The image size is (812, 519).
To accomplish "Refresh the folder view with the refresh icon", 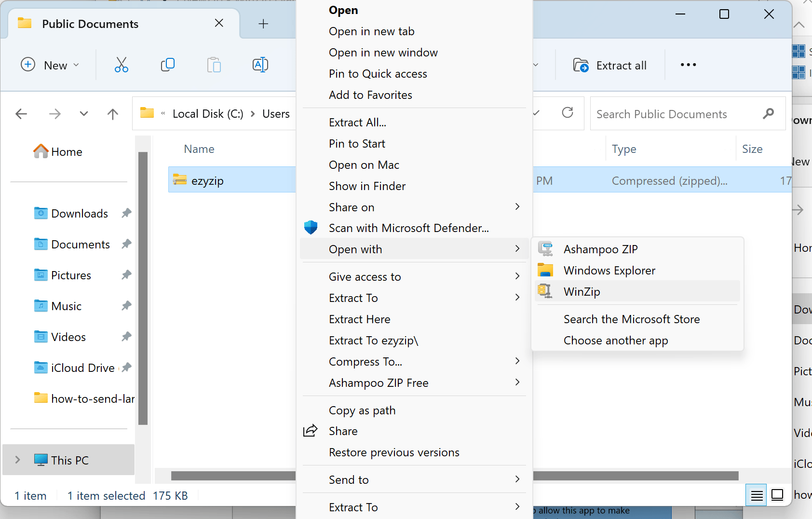I will 568,113.
